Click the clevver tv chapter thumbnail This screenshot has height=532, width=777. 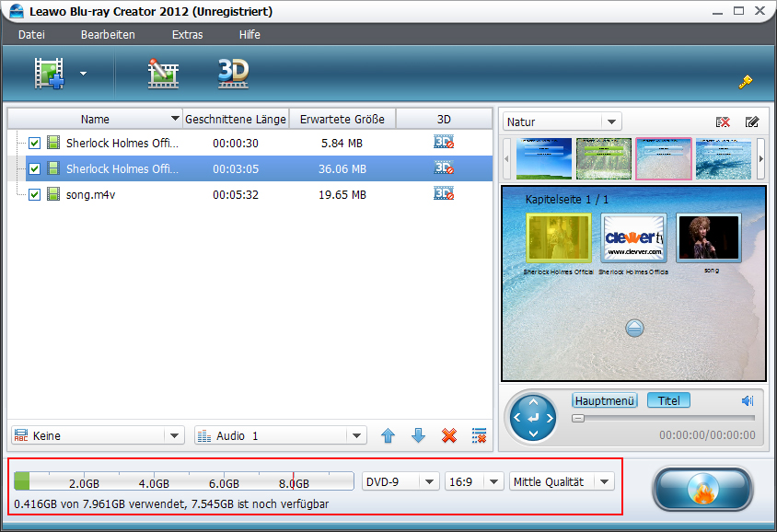pos(633,237)
